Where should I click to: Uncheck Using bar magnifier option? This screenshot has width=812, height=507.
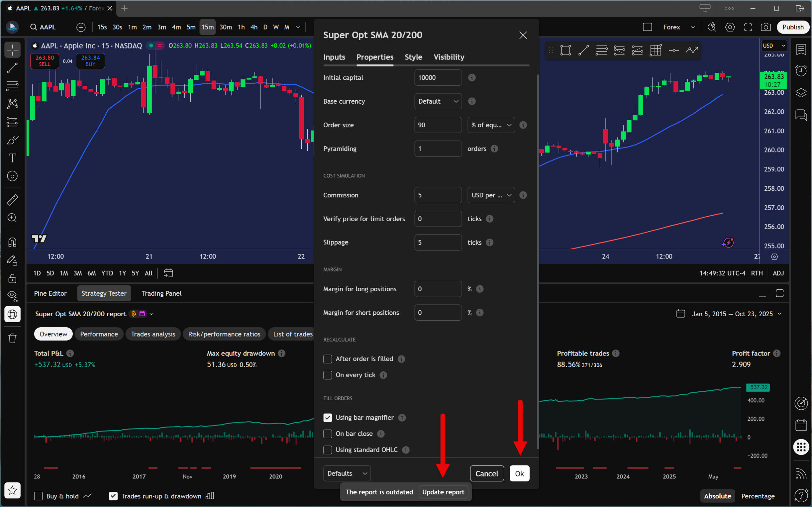point(327,417)
